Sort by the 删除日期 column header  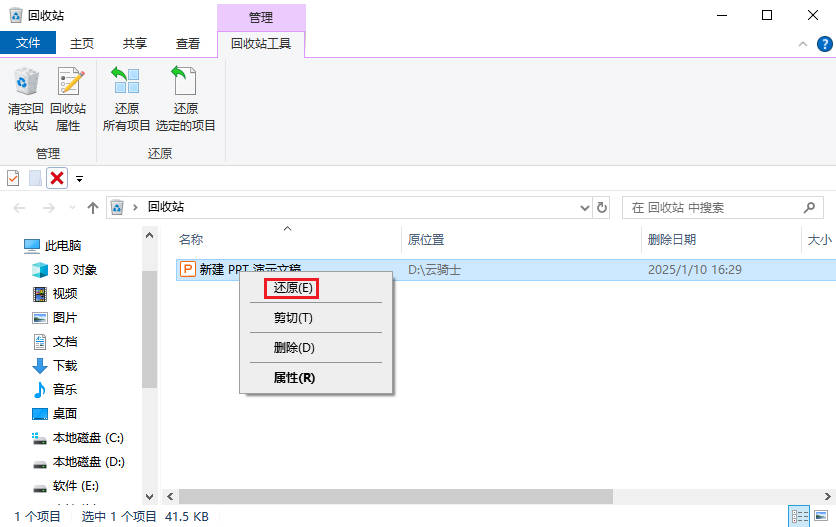672,240
